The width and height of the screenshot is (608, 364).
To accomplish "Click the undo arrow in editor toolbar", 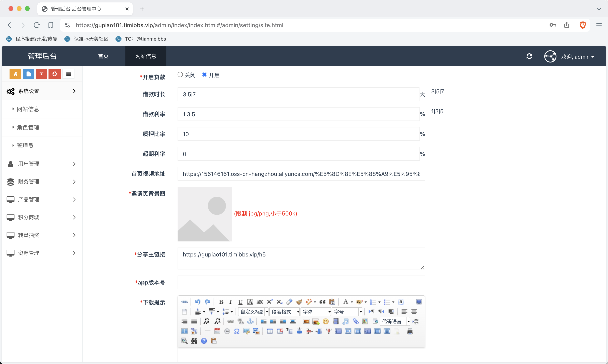I will (198, 302).
